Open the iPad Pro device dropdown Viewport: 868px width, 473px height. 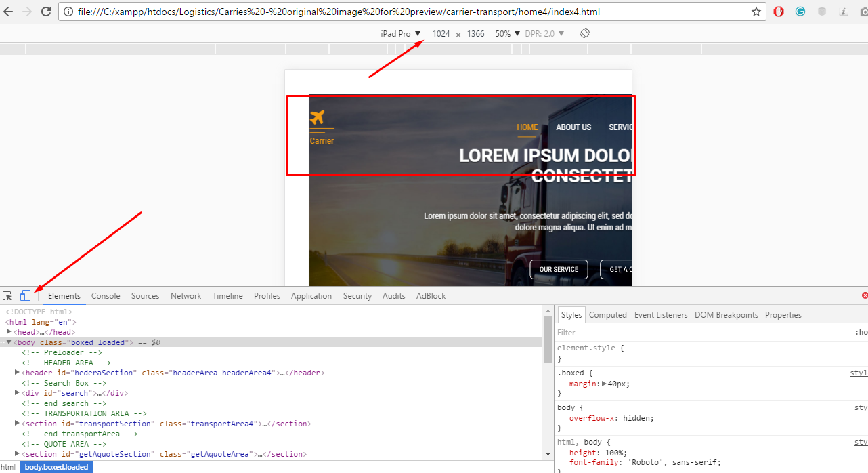(400, 33)
